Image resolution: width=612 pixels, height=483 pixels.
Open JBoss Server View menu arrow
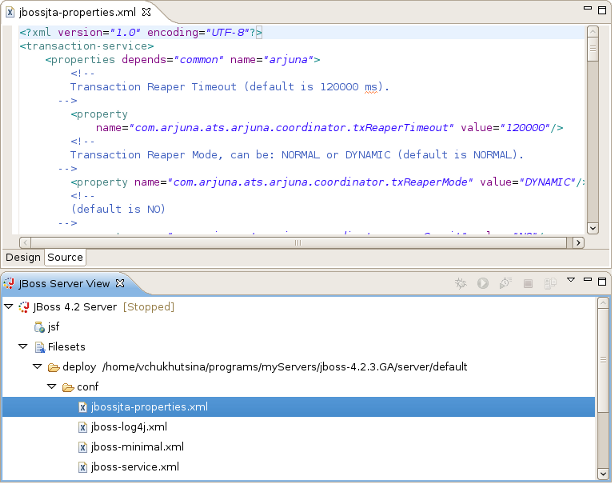[571, 280]
